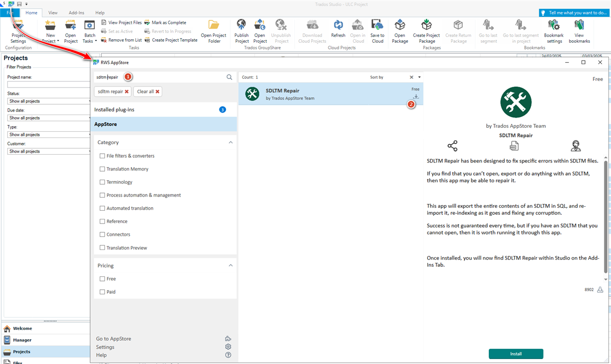Click the Install button
Viewport: 611px width, 364px height.
pyautogui.click(x=516, y=354)
